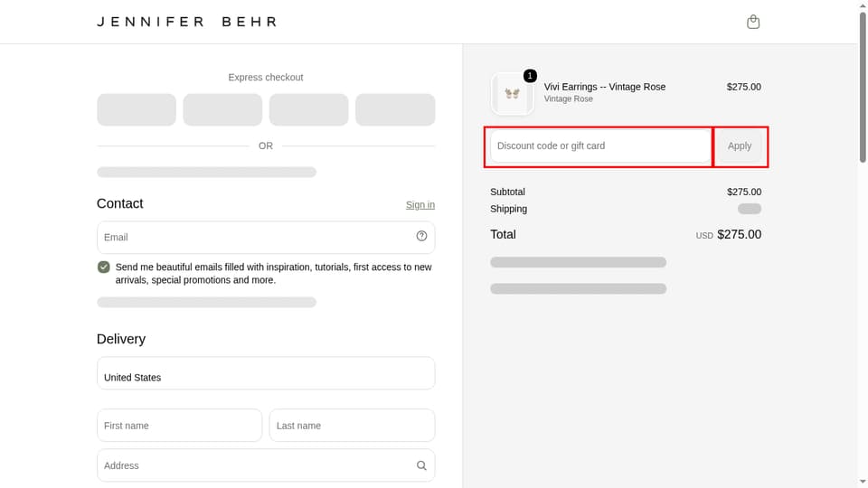868x488 pixels.
Task: Click the Delivery heading
Action: 121,339
